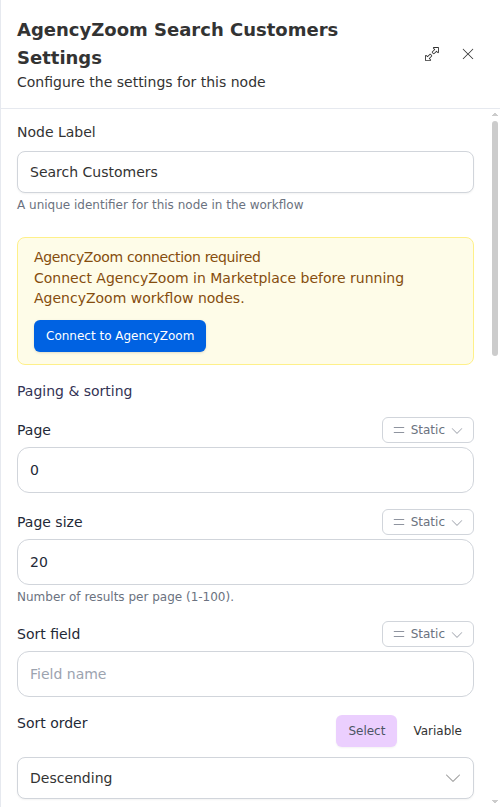Screen dimensions: 500x807
Task: Click the 'AgencyZoom connection required' warning text
Action: click(x=147, y=257)
